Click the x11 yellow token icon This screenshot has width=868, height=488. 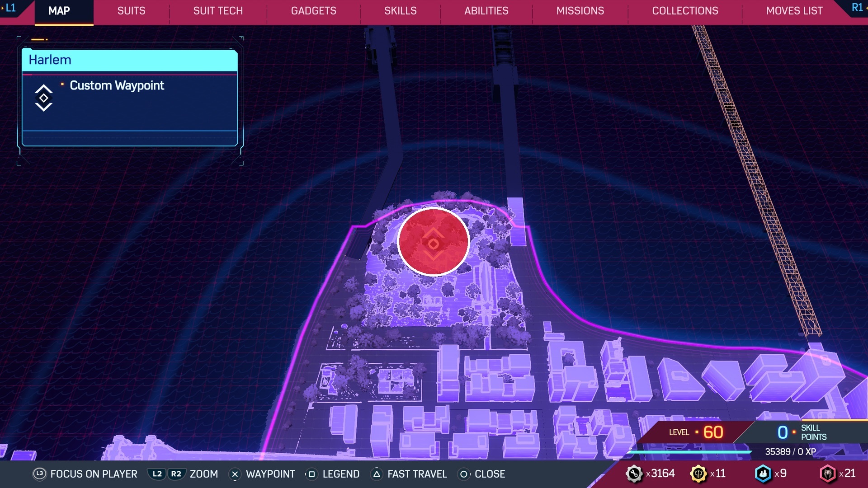698,474
